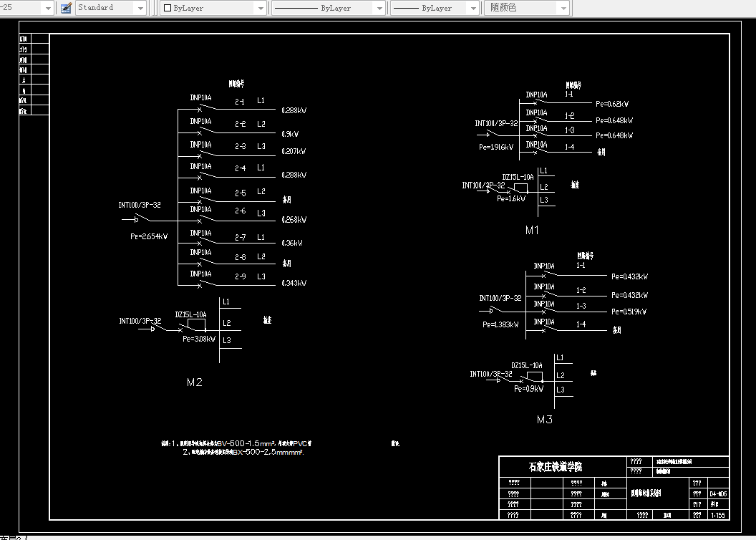Select the BX-500-2.5mm note line
This screenshot has height=540, width=756.
click(x=243, y=452)
